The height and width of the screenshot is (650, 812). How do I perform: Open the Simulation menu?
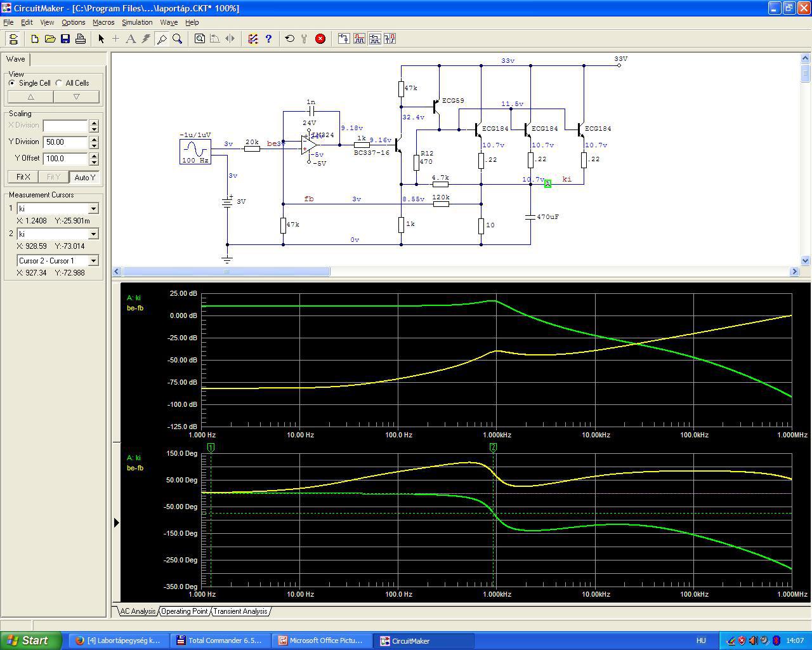(137, 22)
